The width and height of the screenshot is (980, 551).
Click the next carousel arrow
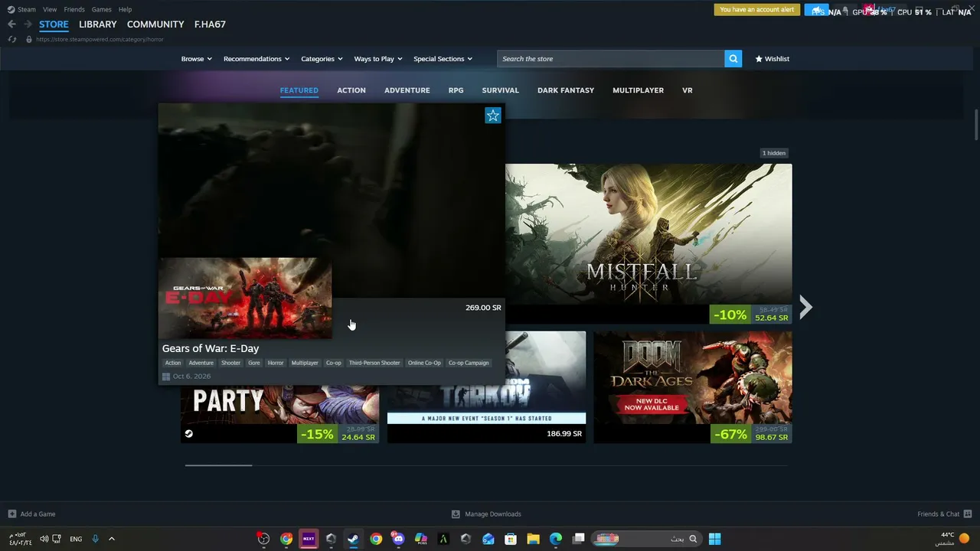pyautogui.click(x=805, y=307)
